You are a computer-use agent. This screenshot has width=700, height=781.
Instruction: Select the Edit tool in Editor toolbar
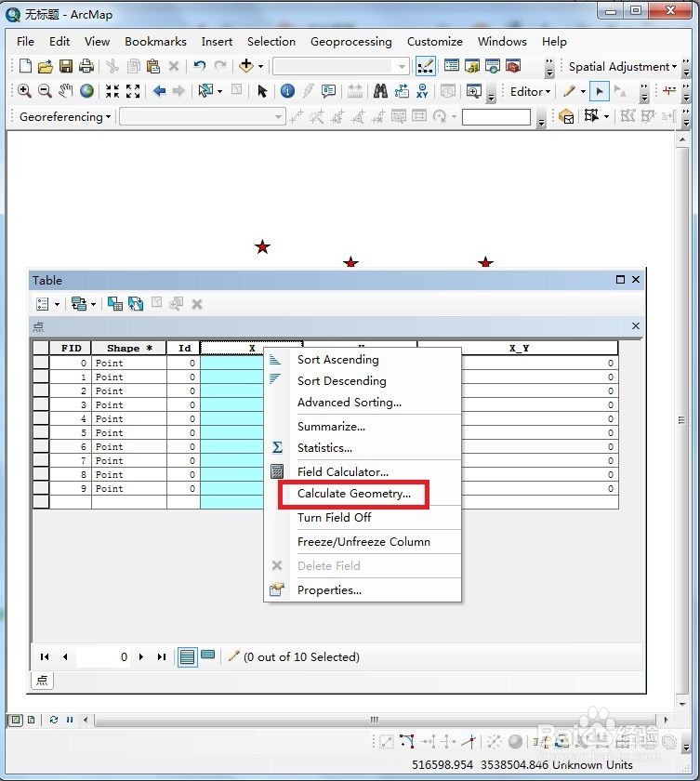click(x=599, y=91)
